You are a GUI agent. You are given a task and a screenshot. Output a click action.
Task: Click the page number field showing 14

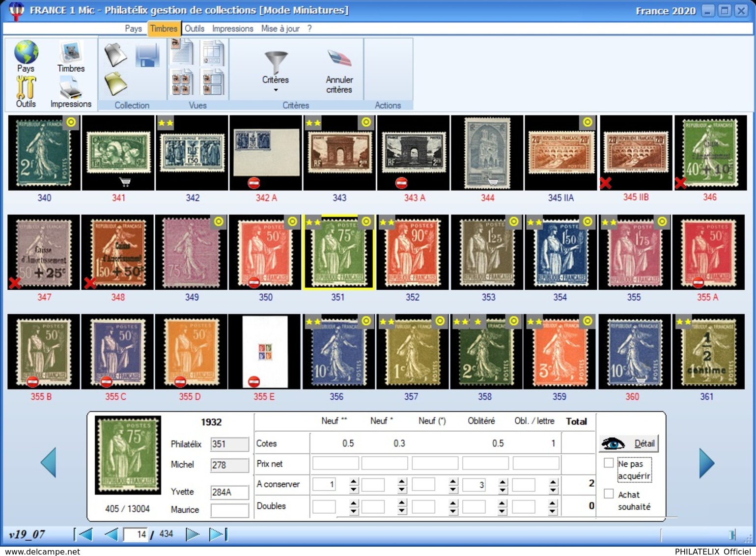point(136,534)
